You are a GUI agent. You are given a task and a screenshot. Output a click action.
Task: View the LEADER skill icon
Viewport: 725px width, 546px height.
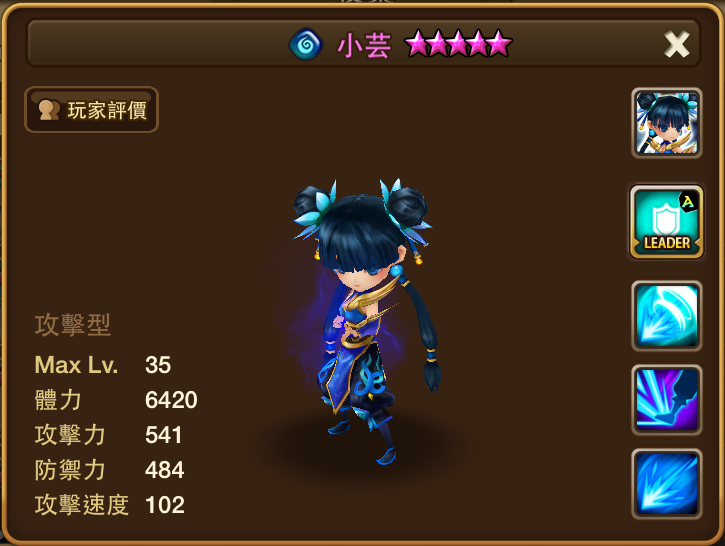pos(667,222)
